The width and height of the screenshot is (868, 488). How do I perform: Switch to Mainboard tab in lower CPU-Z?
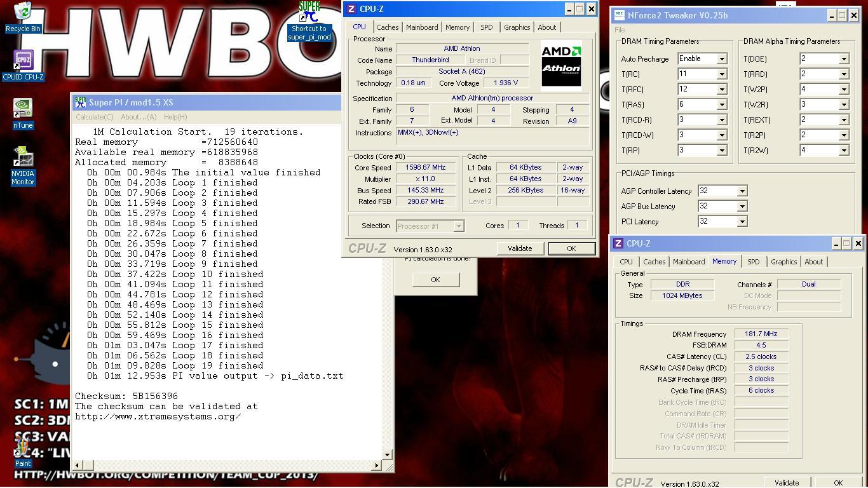(x=689, y=262)
